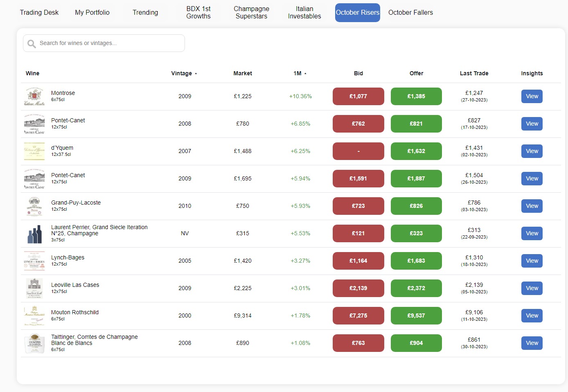Click Mouton Rothschild bid £7,275

(x=358, y=315)
